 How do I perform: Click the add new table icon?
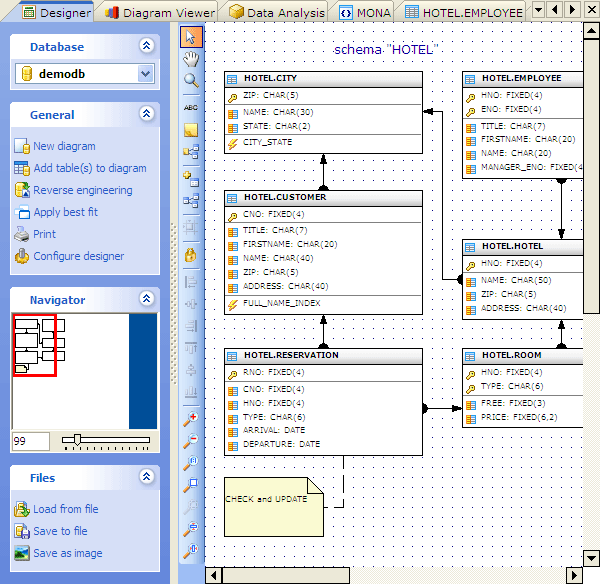point(191,177)
